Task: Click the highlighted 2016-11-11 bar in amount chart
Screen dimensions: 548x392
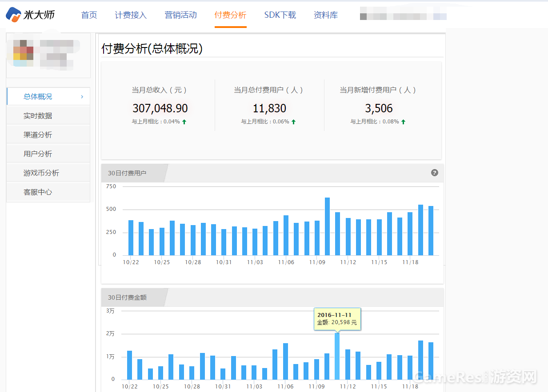Action: click(337, 356)
